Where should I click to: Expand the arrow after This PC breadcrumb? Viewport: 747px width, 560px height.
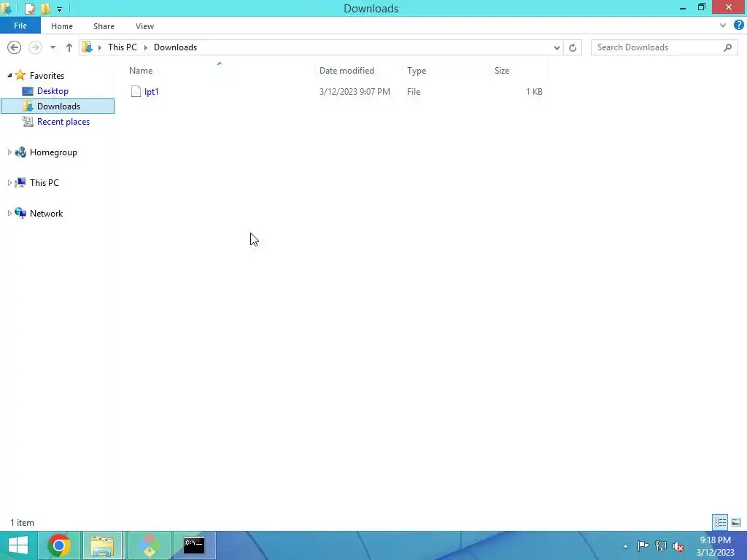coord(145,47)
